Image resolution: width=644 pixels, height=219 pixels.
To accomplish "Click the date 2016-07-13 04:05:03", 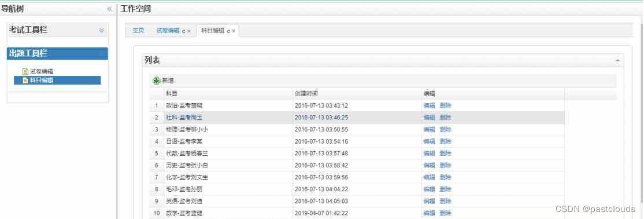I will pos(321,201).
